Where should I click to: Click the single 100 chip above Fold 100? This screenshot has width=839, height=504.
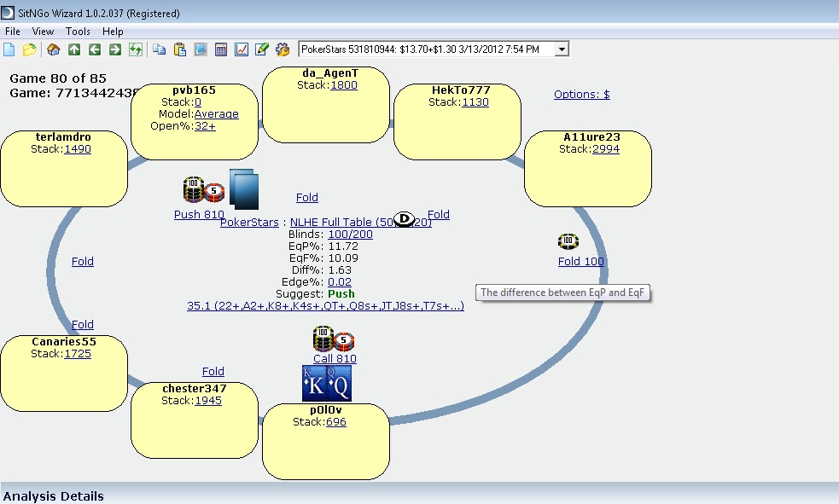click(x=568, y=241)
